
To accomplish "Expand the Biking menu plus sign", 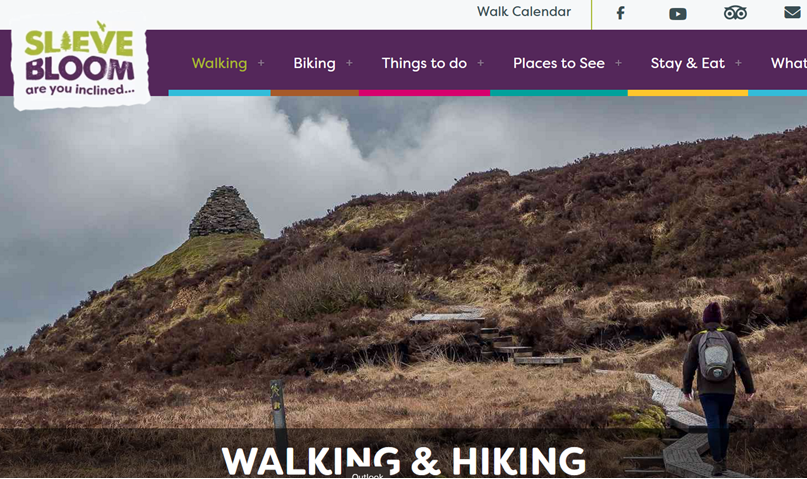I will [x=349, y=63].
